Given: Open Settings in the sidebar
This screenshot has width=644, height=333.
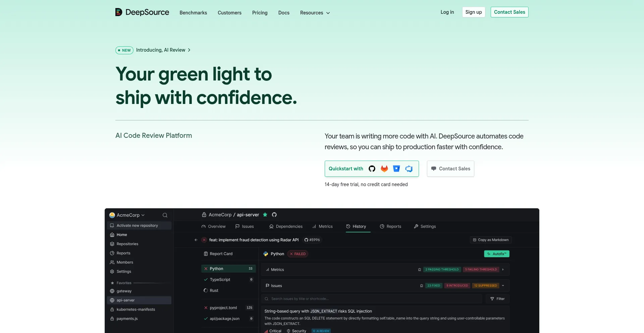Looking at the screenshot, I should click(x=139, y=272).
